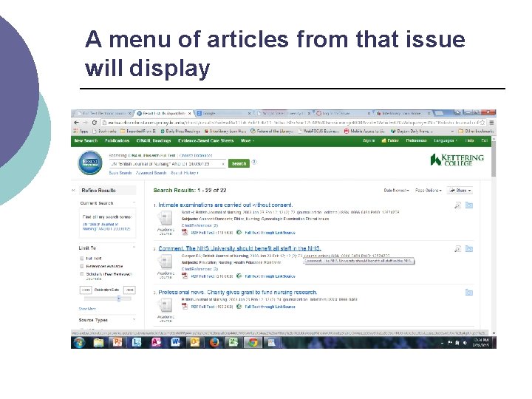Image resolution: width=532 pixels, height=399 pixels.
Task: Add Charity gives grant article to folder
Action: [x=469, y=293]
